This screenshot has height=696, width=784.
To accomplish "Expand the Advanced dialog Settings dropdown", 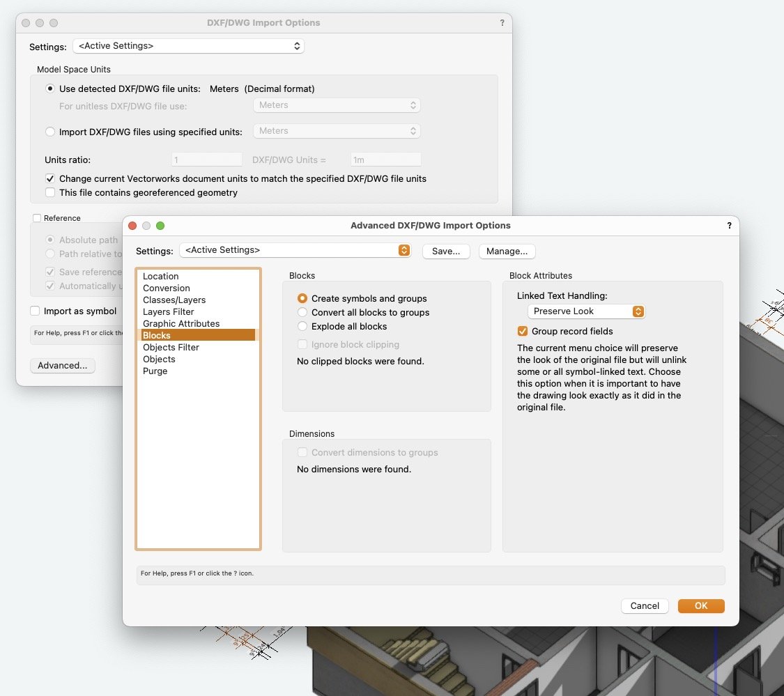I will tap(295, 250).
